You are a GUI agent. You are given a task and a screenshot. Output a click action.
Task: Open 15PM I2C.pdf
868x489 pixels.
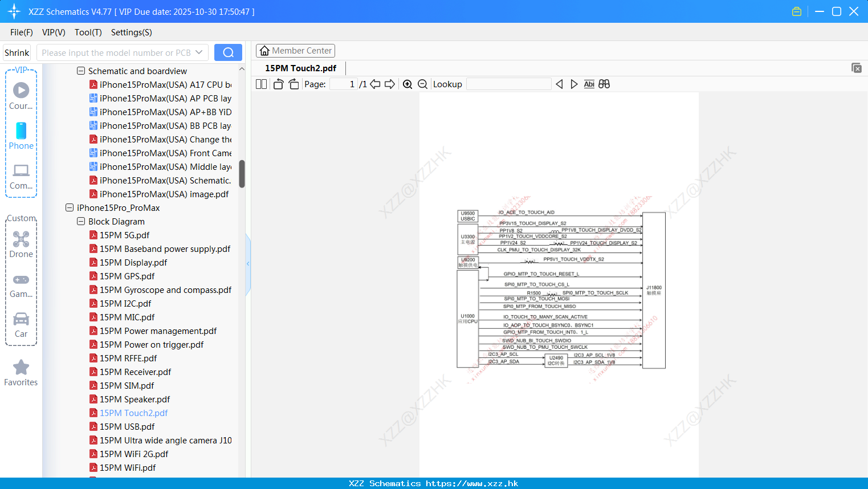point(125,304)
